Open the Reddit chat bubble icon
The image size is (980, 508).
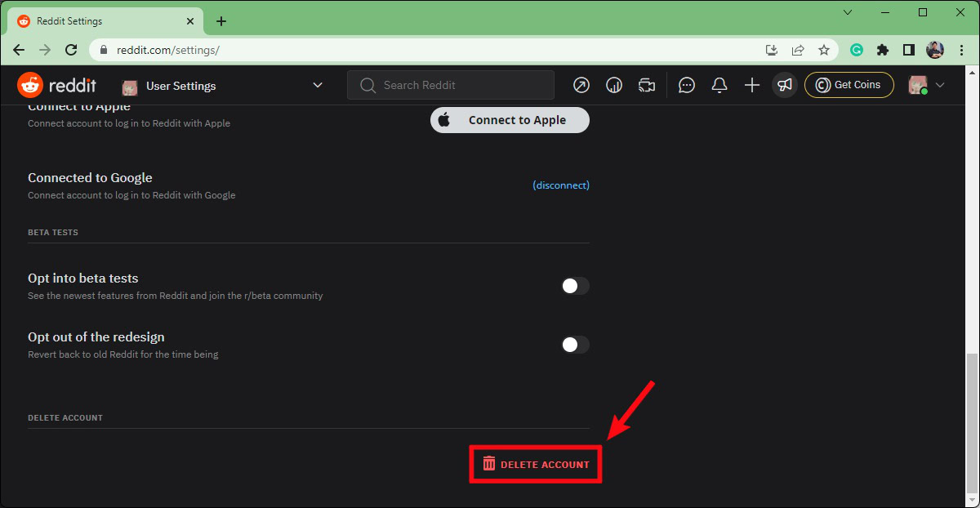(x=687, y=85)
